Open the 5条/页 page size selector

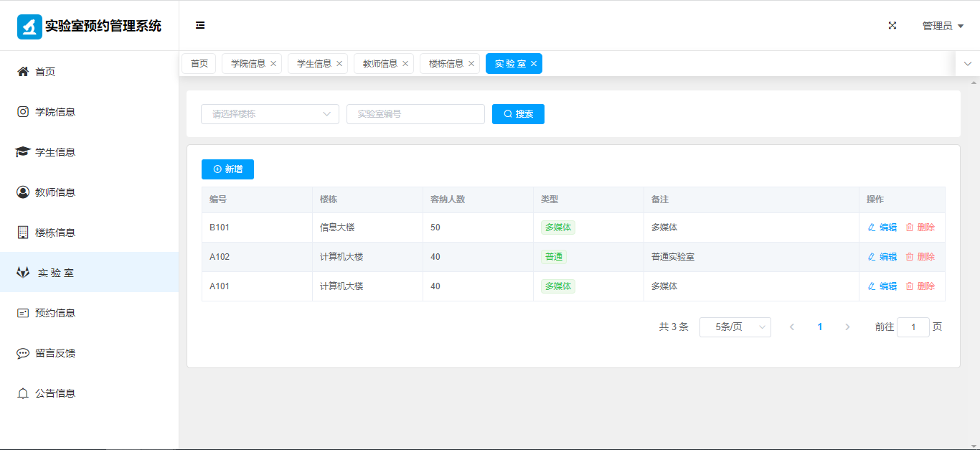tap(735, 327)
